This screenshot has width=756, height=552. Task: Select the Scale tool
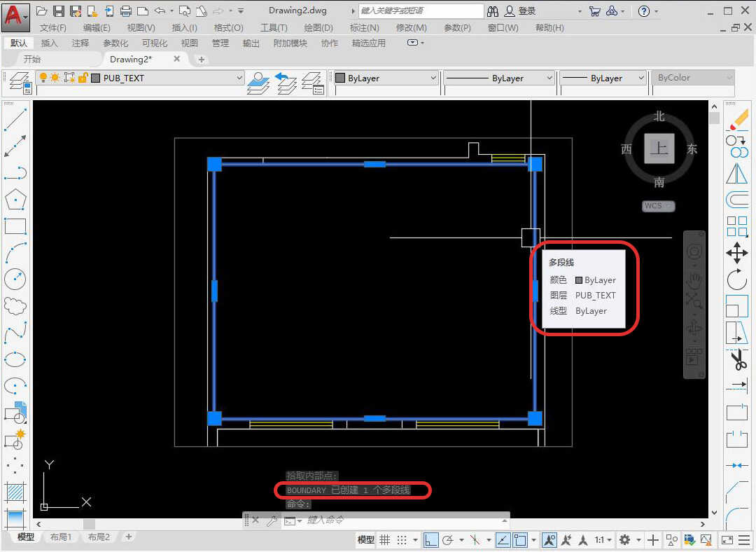click(737, 306)
